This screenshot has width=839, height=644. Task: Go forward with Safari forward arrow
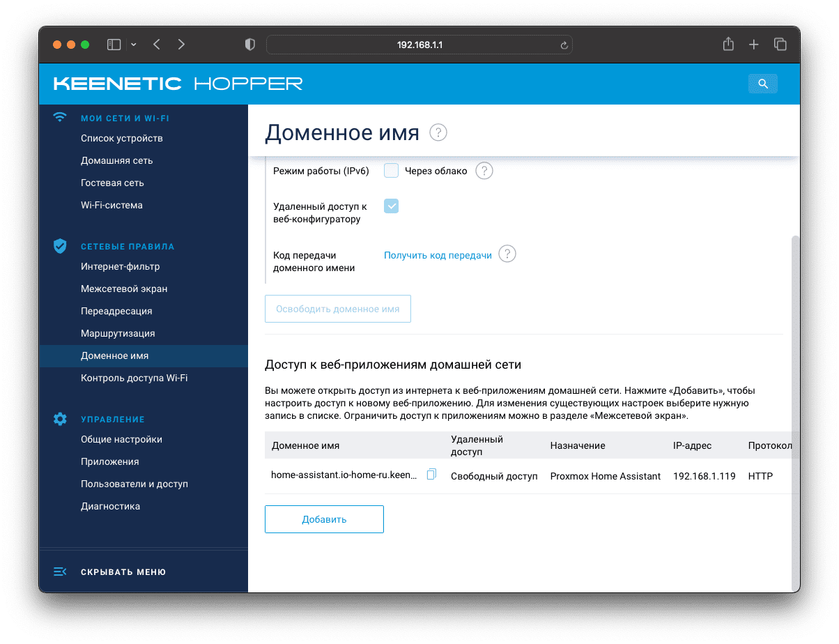click(181, 45)
